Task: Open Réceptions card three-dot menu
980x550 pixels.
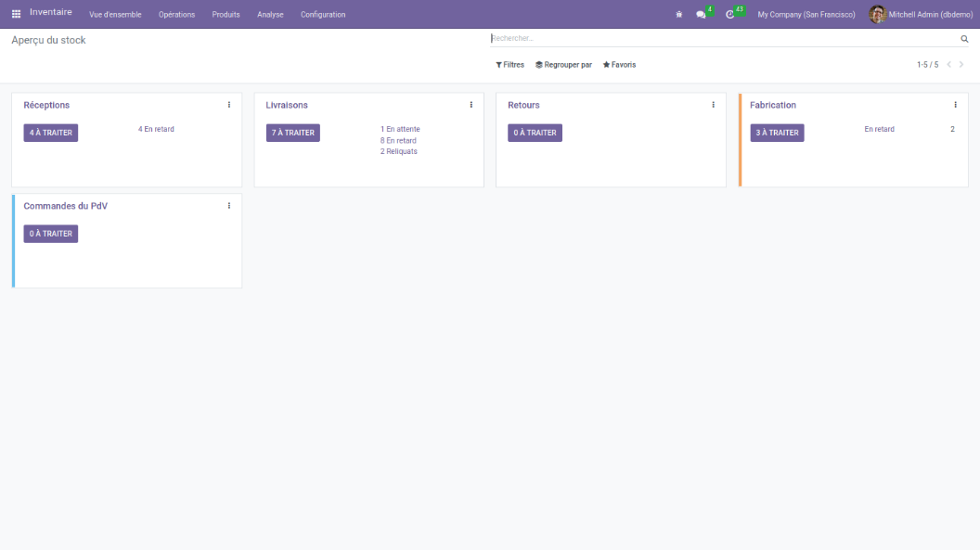Action: pos(229,105)
